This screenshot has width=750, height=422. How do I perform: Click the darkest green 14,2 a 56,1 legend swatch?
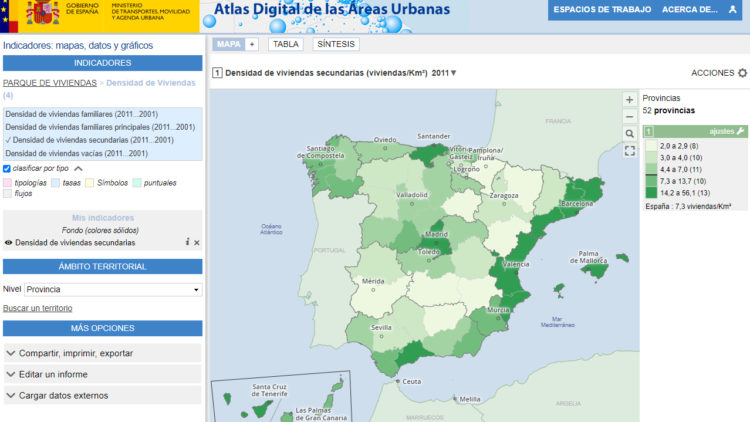(x=650, y=192)
